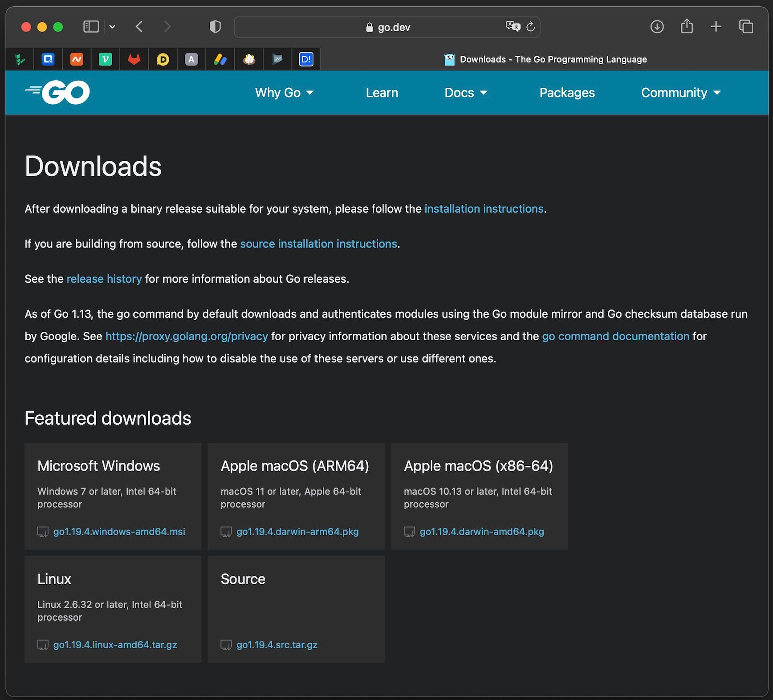Image resolution: width=773 pixels, height=700 pixels.
Task: Click the Go logo in header
Action: pos(58,93)
